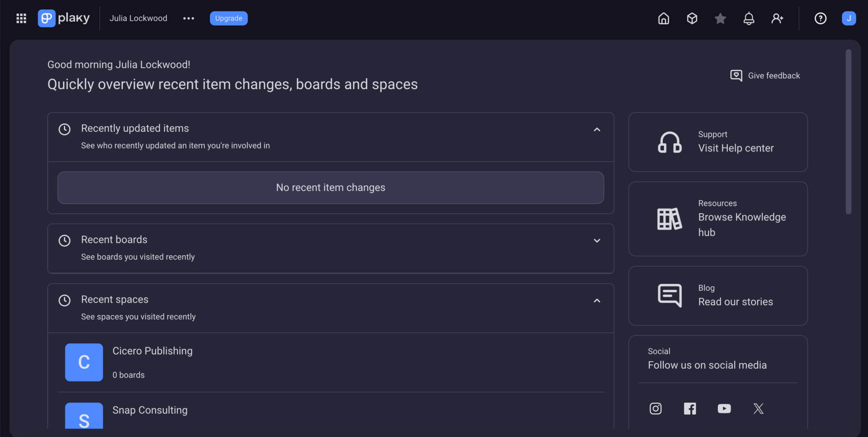Click Give feedback link
The width and height of the screenshot is (868, 437).
coord(765,75)
